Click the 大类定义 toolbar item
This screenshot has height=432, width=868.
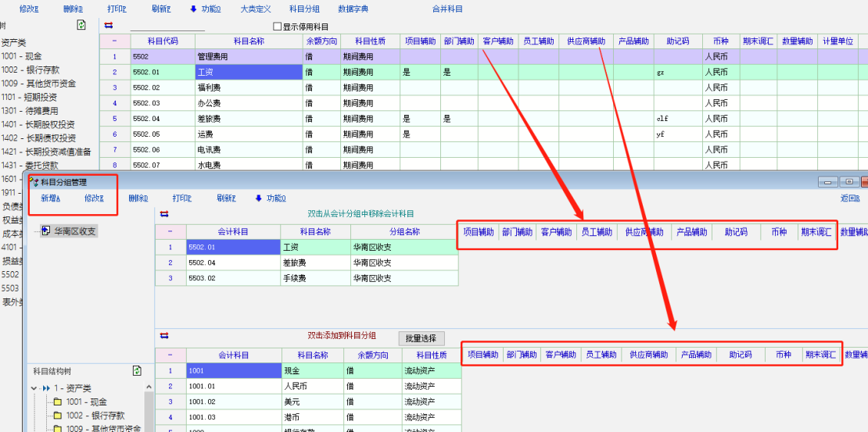(x=255, y=9)
